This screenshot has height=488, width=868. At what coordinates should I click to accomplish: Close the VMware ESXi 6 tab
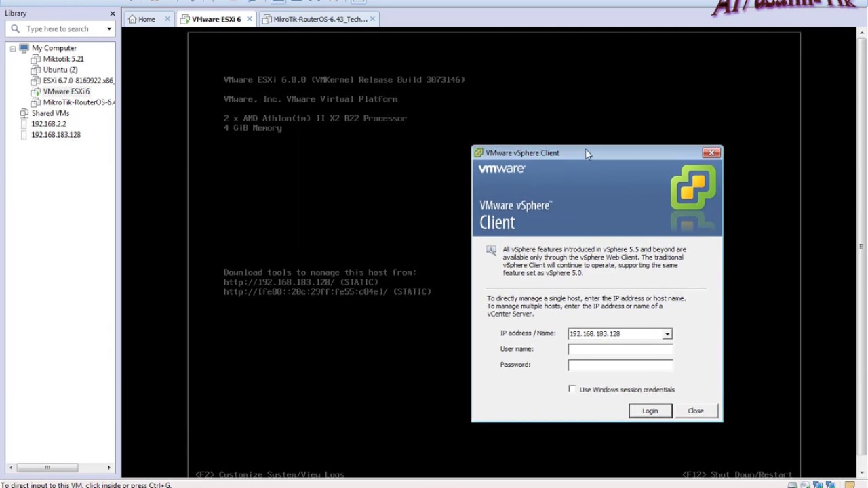[249, 19]
